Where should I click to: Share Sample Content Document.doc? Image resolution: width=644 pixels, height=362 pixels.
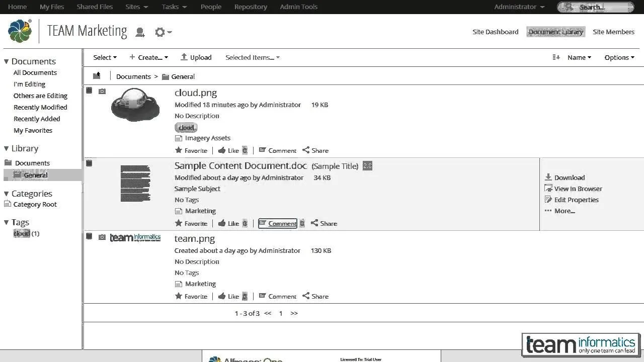(x=324, y=223)
